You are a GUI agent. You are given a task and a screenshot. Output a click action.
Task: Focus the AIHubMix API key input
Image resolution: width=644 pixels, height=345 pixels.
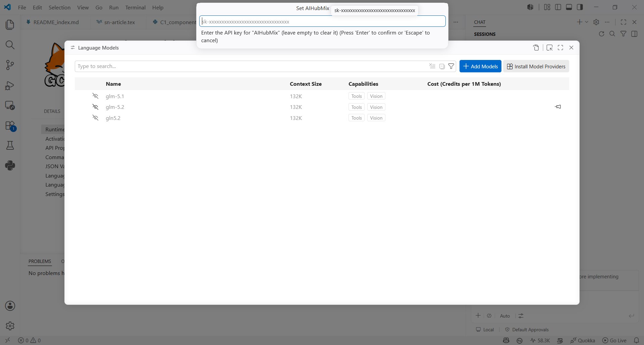322,21
